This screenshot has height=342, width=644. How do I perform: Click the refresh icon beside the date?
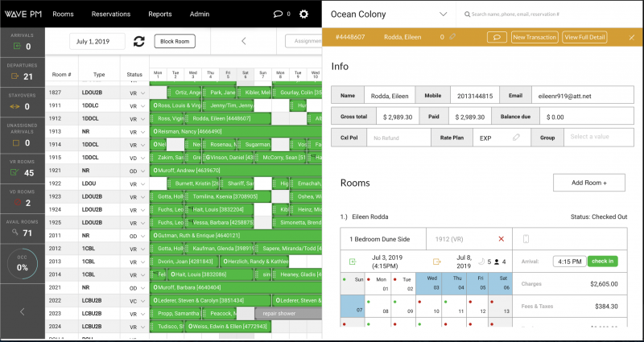pyautogui.click(x=139, y=41)
